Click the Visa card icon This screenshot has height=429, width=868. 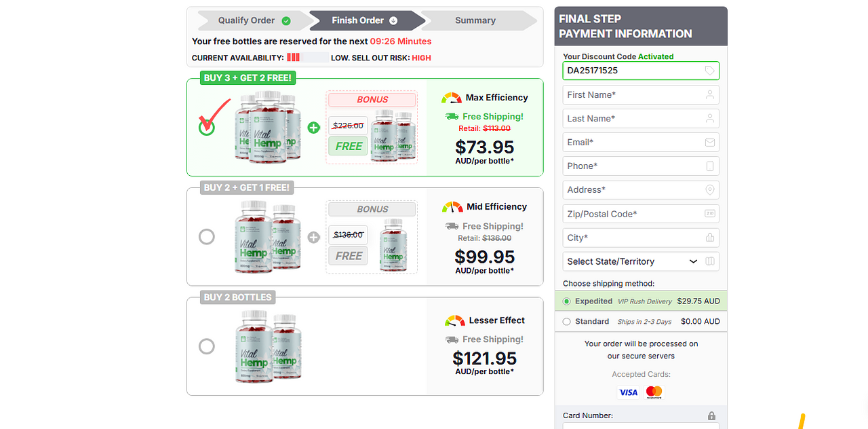pos(628,392)
